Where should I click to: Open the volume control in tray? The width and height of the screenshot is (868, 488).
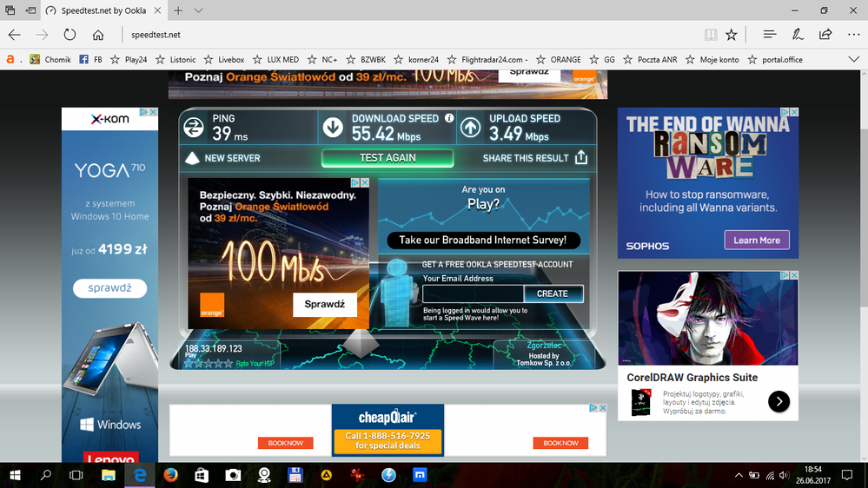pyautogui.click(x=784, y=475)
